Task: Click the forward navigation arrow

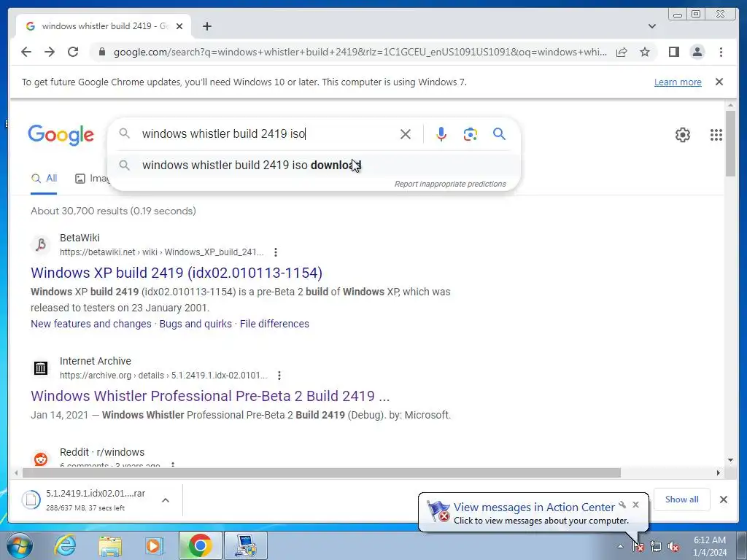Action: (50, 52)
